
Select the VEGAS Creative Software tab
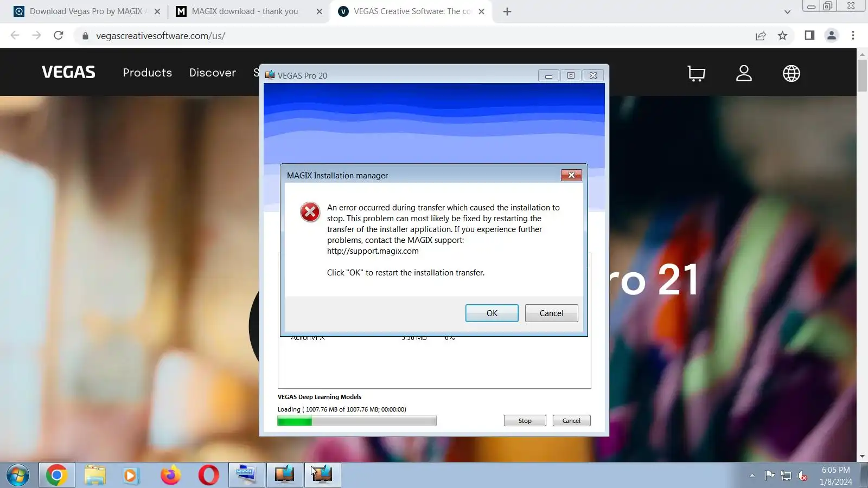(x=411, y=11)
